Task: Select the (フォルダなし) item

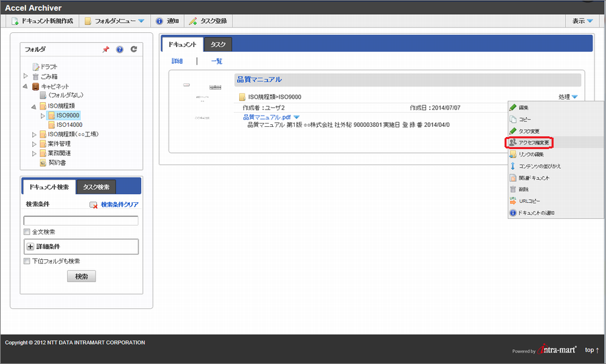Action: [x=61, y=95]
